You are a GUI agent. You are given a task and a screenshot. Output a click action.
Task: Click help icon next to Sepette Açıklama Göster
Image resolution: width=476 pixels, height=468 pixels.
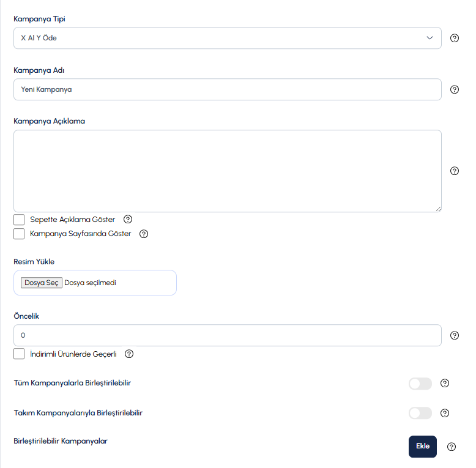pyautogui.click(x=128, y=219)
